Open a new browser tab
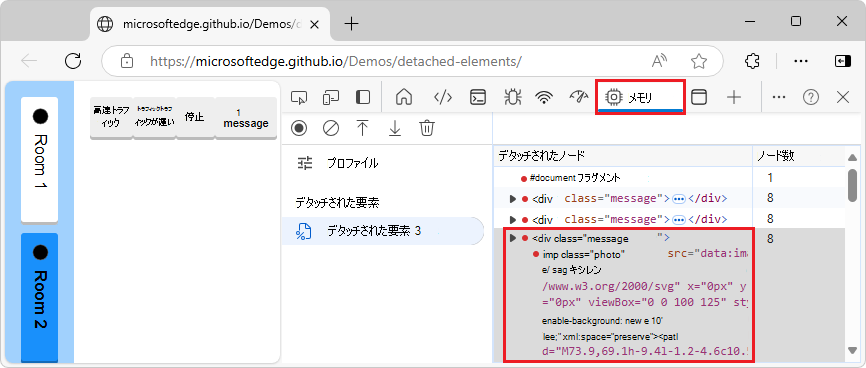Screen dimensions: 866x368 [x=351, y=23]
